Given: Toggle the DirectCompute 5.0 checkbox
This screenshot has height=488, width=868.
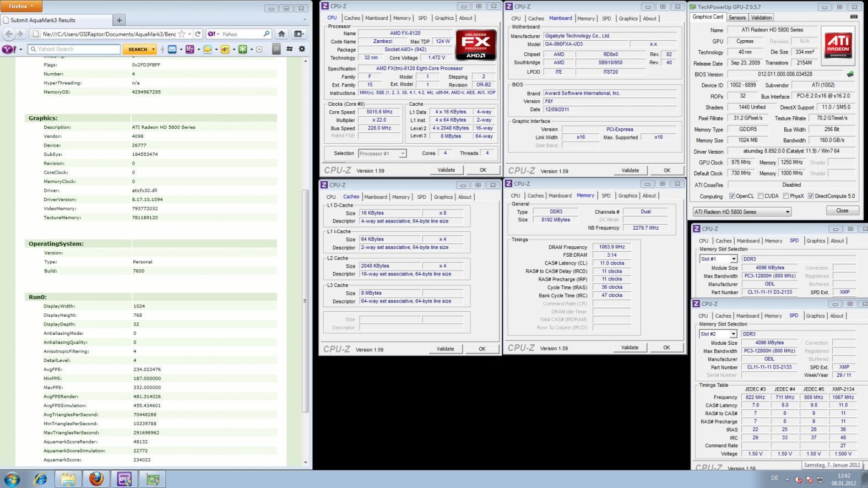Looking at the screenshot, I should pos(811,196).
